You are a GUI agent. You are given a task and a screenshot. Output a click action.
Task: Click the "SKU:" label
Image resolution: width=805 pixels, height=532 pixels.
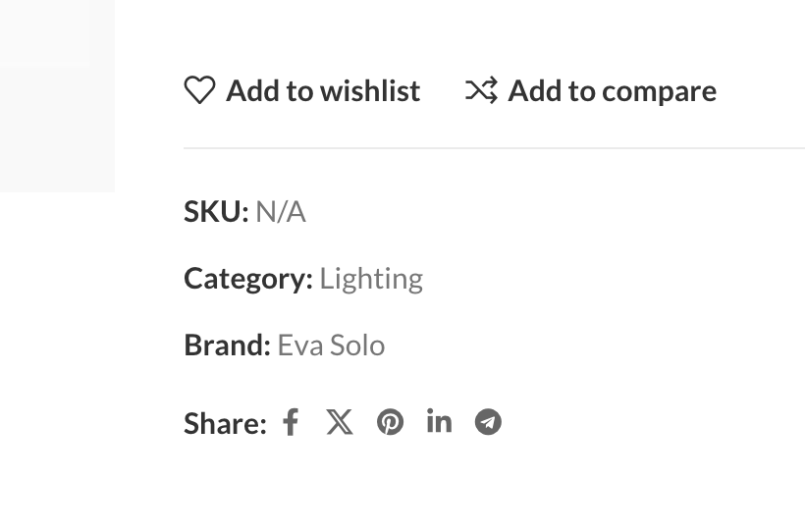(x=216, y=212)
